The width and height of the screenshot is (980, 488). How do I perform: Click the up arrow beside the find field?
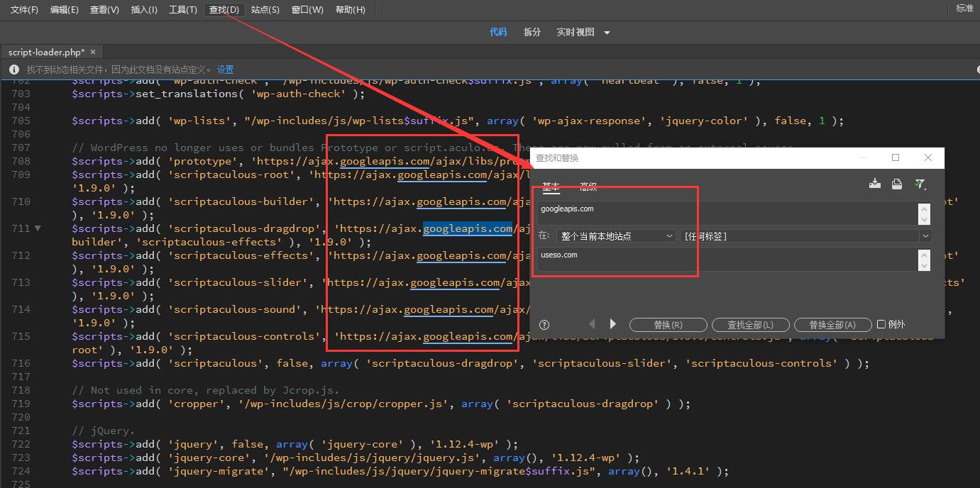point(924,209)
